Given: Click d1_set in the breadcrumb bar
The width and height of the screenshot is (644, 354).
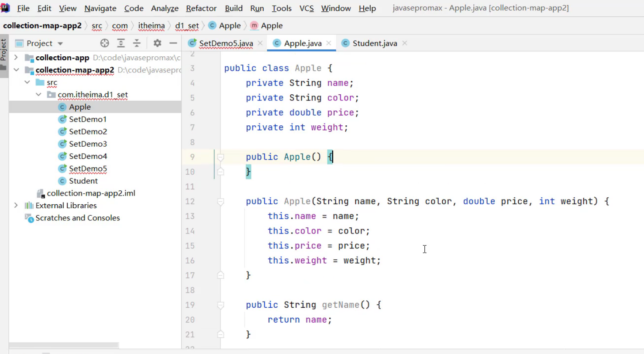Looking at the screenshot, I should click(x=187, y=26).
